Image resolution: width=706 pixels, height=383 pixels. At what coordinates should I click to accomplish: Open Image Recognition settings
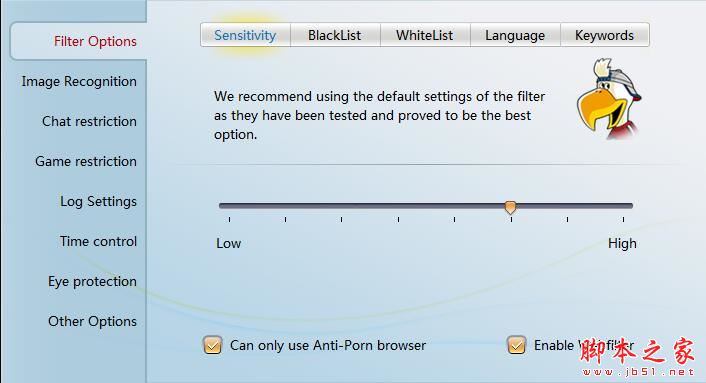click(x=79, y=81)
